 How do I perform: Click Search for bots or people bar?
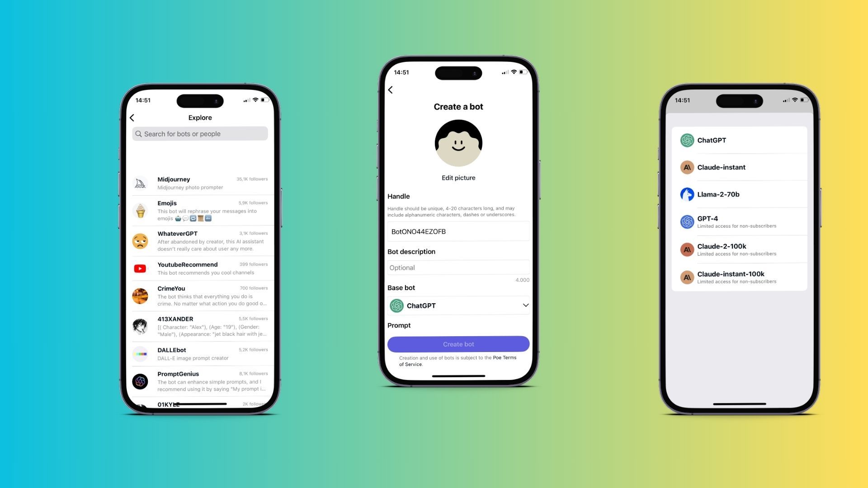tap(200, 133)
